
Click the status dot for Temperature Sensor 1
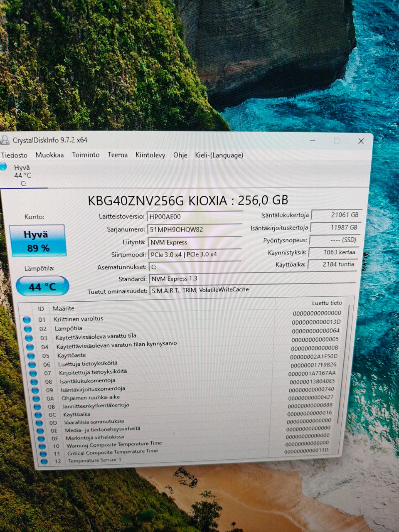(44, 461)
